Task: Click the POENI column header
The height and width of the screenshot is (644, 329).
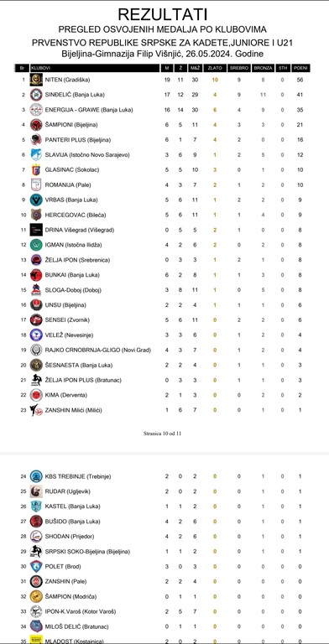Action: tap(300, 68)
